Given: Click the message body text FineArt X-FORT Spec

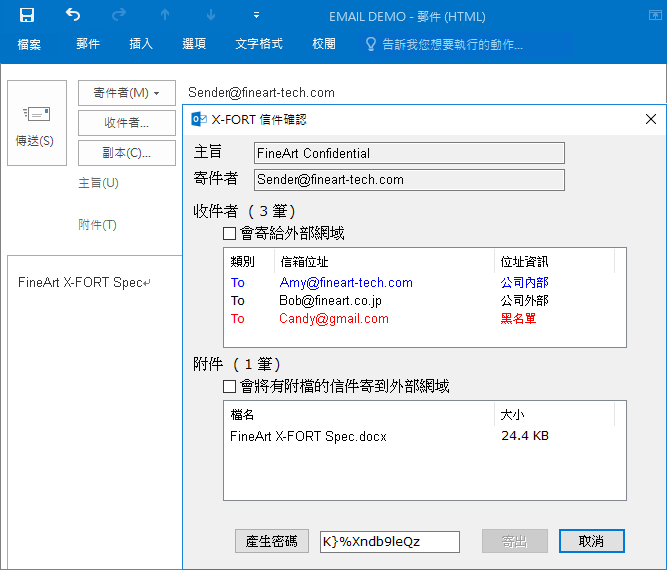Looking at the screenshot, I should 80,282.
